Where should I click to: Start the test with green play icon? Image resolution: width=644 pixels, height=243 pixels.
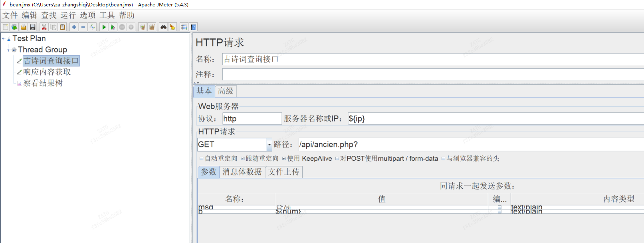(104, 27)
